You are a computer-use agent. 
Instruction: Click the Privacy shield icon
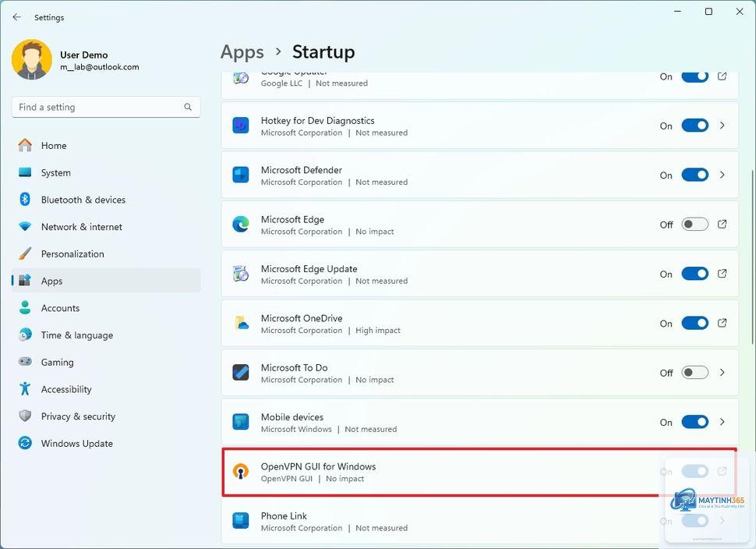click(25, 416)
